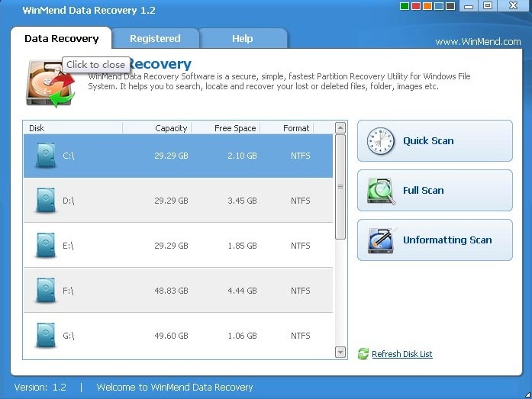This screenshot has width=532, height=399.
Task: Open the www.WinMend.com website link
Action: 478,42
